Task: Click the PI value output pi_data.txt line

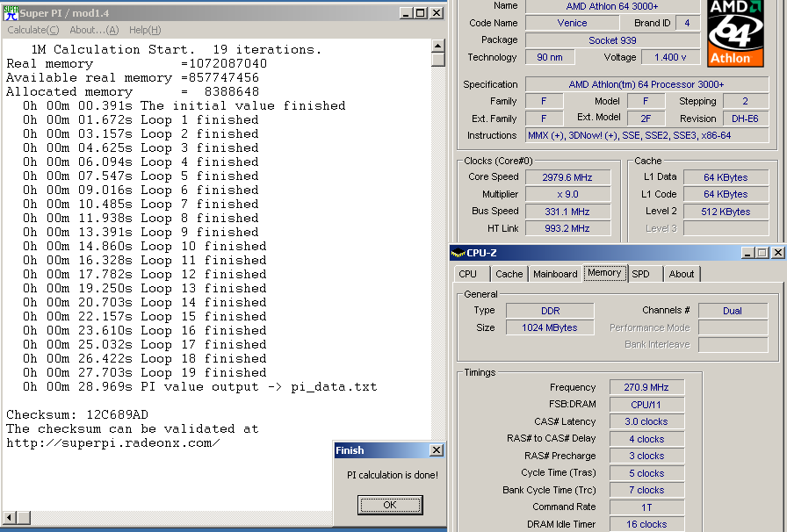Action: 199,387
